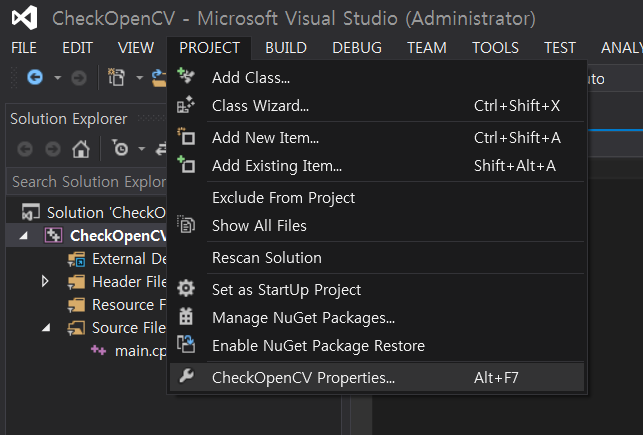Open the new project dropdown arrow
This screenshot has height=435, width=643.
pos(139,77)
